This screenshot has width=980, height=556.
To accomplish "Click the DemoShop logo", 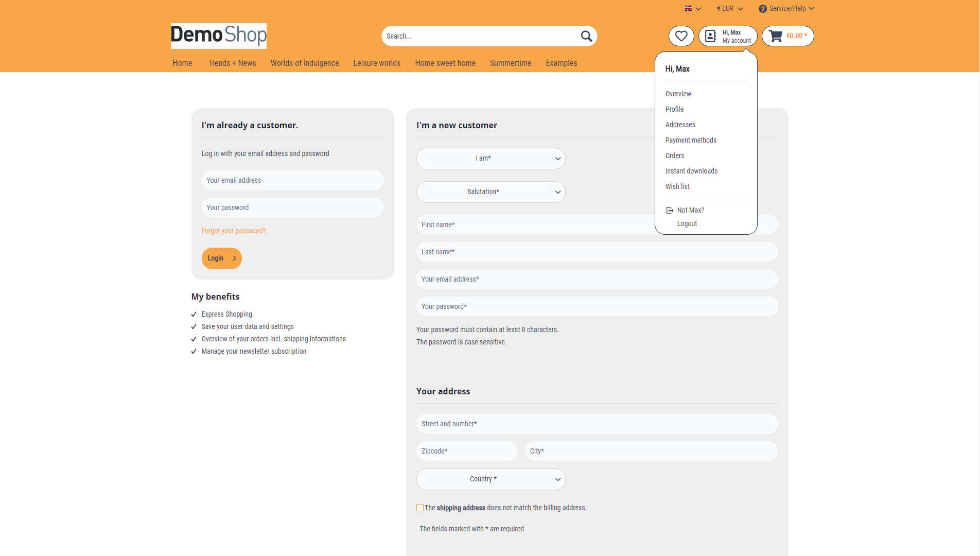I will pos(219,36).
